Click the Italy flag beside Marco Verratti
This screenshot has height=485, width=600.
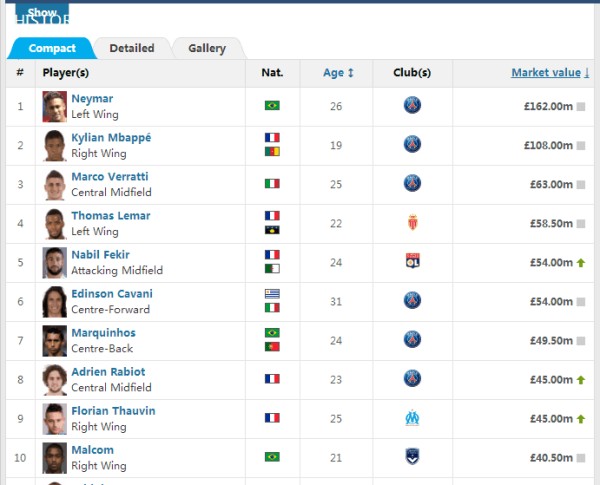pos(272,184)
